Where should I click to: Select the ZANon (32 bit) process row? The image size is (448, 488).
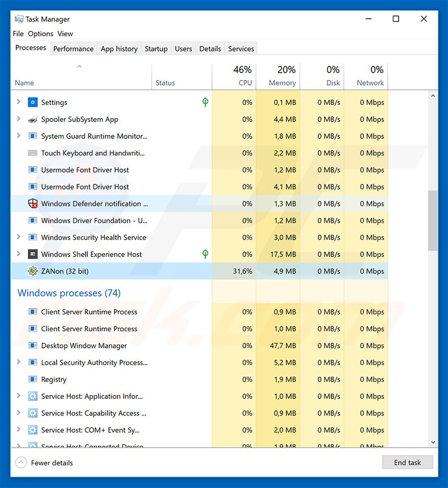[200, 271]
